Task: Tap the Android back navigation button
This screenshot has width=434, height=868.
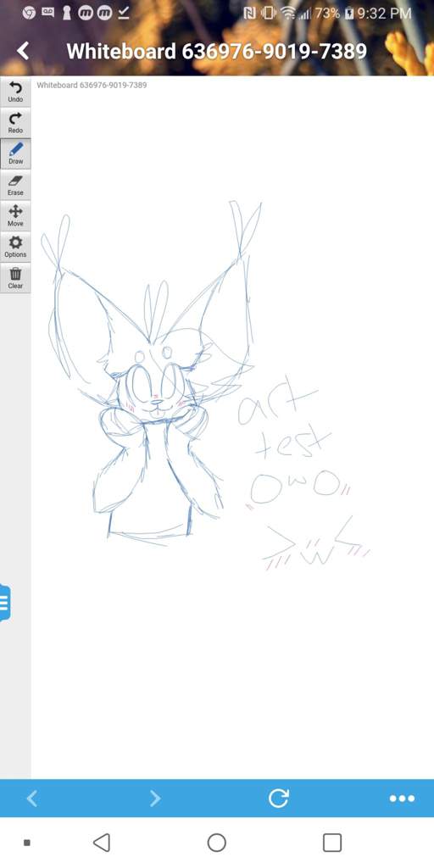Action: (x=102, y=843)
